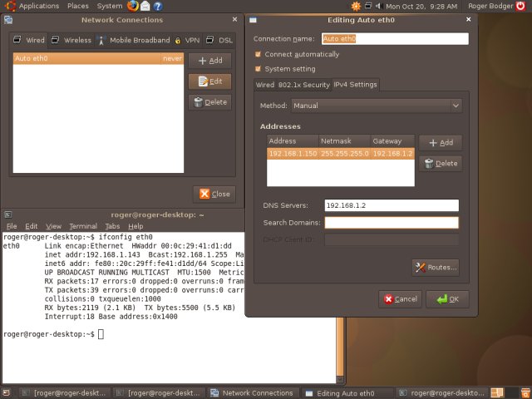Open the terminal Help menu
The width and height of the screenshot is (532, 399).
pos(135,226)
